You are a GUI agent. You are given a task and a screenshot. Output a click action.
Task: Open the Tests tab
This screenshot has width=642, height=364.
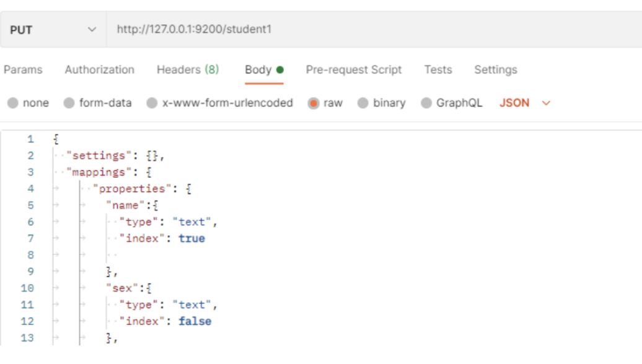[x=438, y=70]
